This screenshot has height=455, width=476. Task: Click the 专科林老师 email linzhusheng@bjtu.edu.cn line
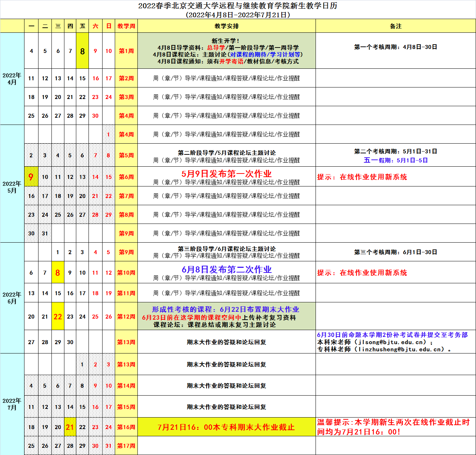pos(384,349)
